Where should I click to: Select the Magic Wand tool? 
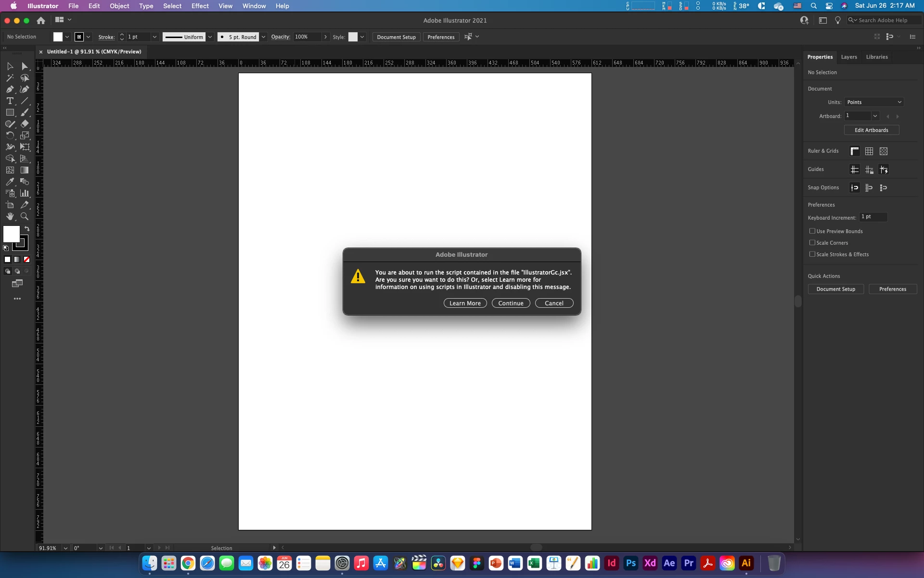(10, 78)
